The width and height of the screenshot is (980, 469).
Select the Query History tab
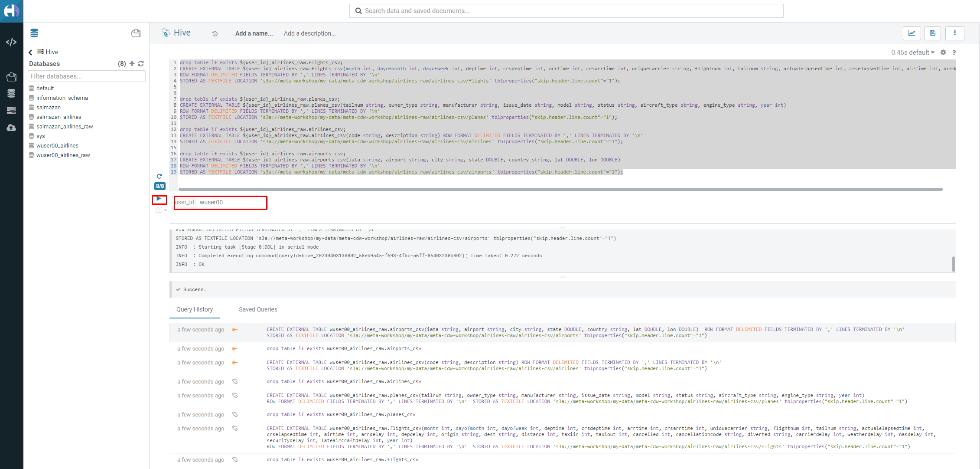coord(195,309)
